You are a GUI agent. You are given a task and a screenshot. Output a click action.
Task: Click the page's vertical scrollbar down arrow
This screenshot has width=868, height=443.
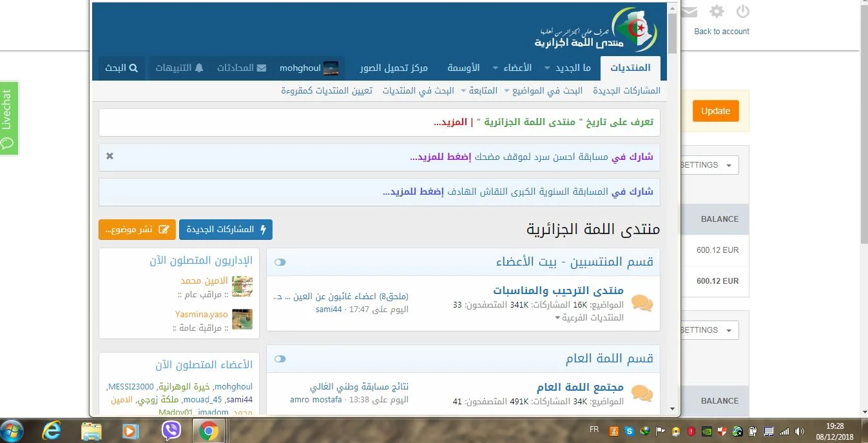pyautogui.click(x=673, y=409)
